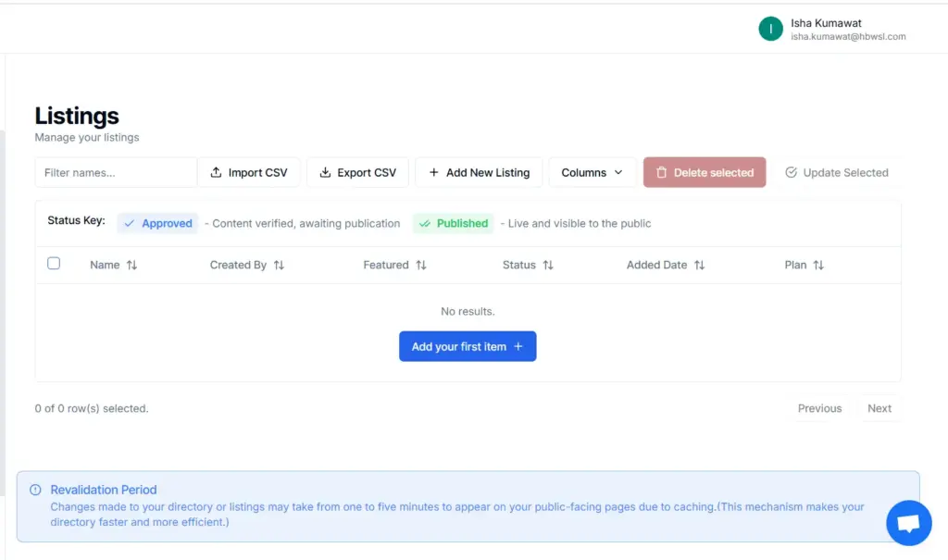The width and height of the screenshot is (948, 560).
Task: Click the Export CSV download icon
Action: click(325, 172)
